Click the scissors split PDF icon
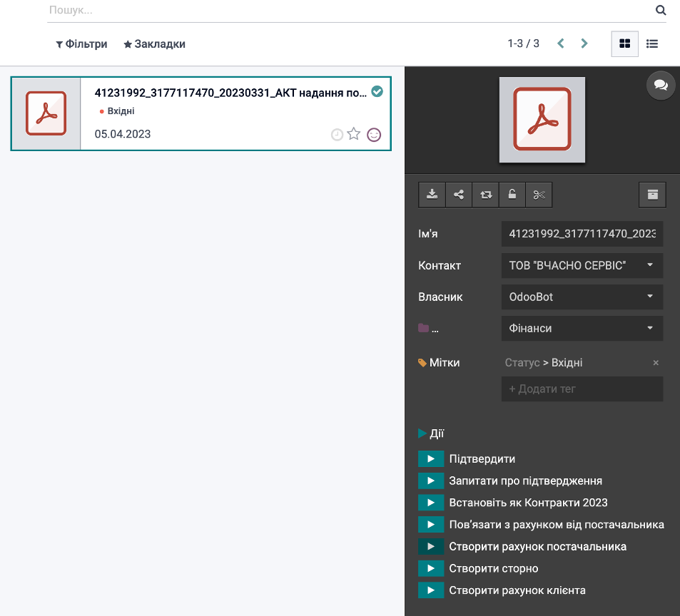The height and width of the screenshot is (616, 680). (539, 195)
